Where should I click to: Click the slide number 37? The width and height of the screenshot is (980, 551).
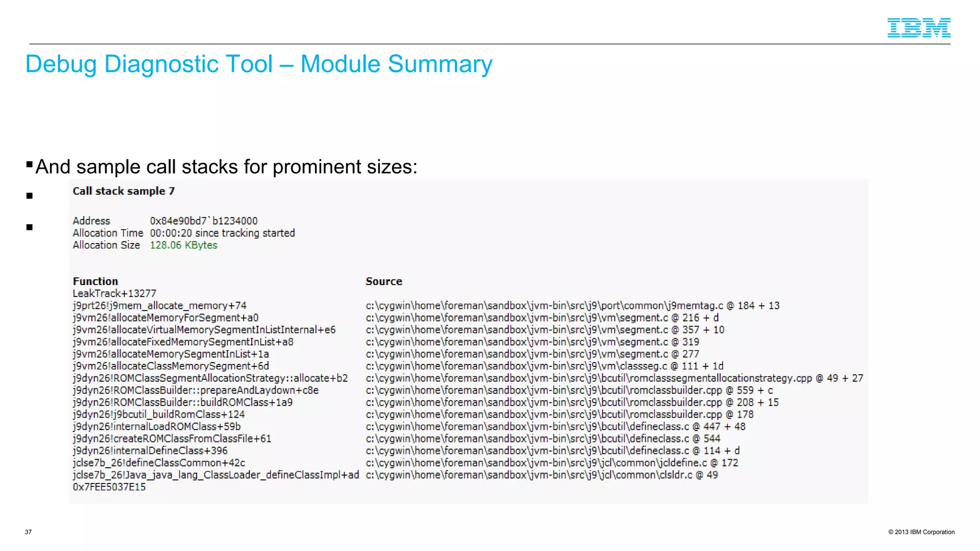(x=28, y=532)
